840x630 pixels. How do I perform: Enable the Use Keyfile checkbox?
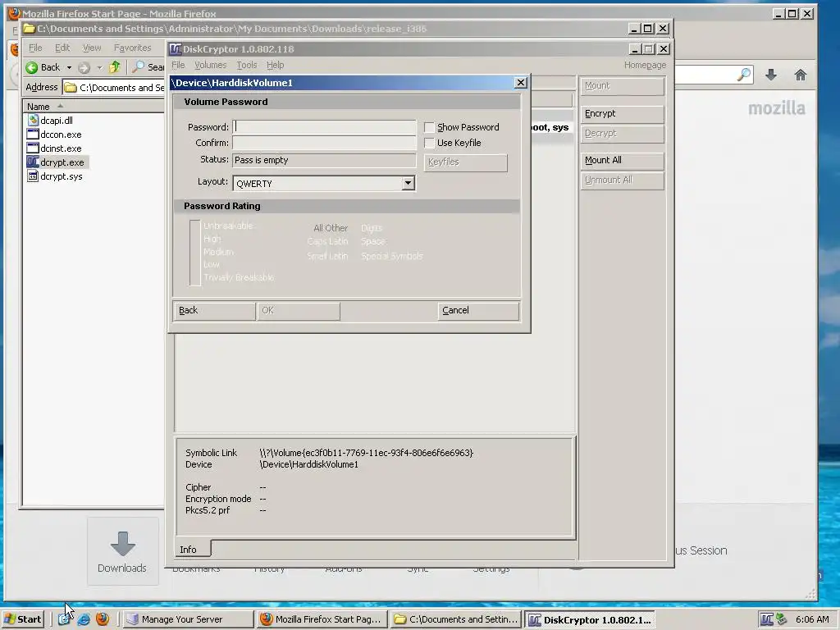(429, 143)
